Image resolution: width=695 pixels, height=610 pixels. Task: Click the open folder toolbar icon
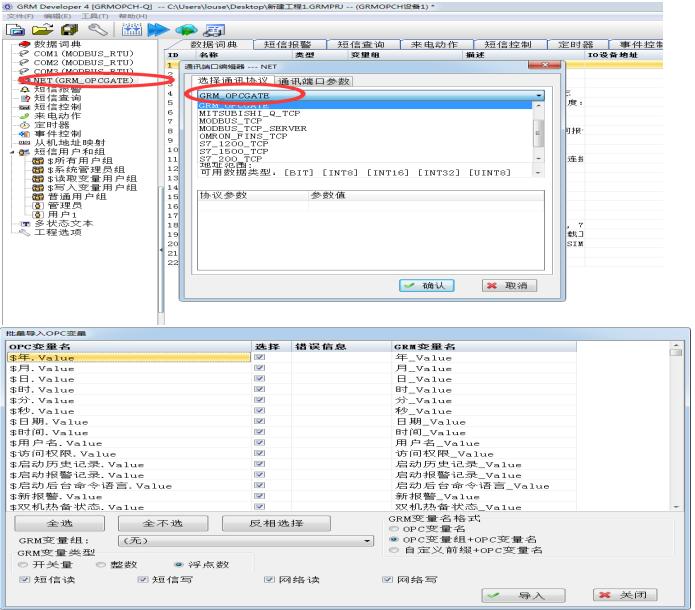point(46,29)
